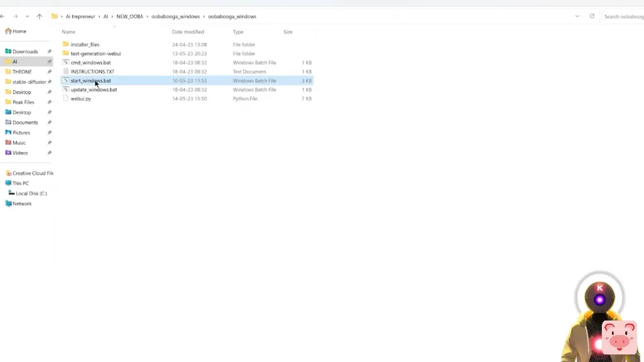Sort files by Size column
Viewport: 644px width, 362px height.
(x=288, y=31)
